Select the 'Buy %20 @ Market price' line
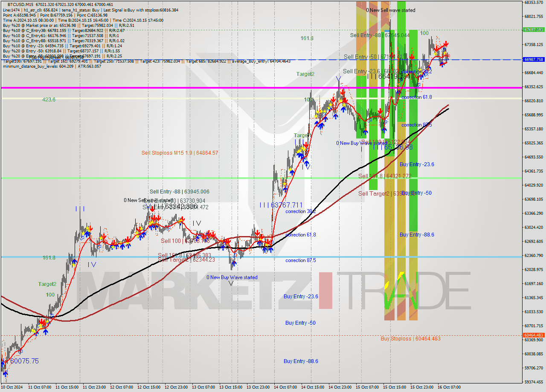Viewport: 546px width, 392px height. point(69,25)
